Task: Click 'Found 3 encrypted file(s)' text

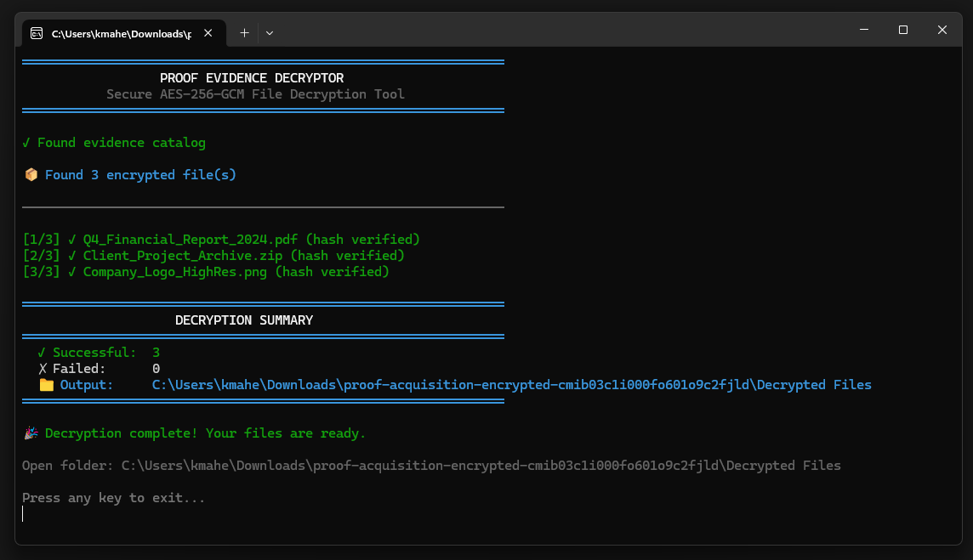Action: point(140,175)
